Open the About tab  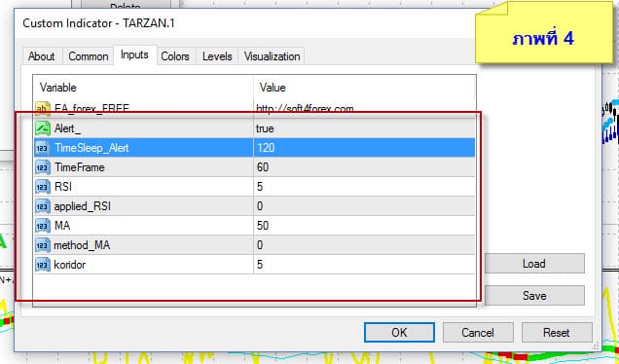(x=42, y=56)
